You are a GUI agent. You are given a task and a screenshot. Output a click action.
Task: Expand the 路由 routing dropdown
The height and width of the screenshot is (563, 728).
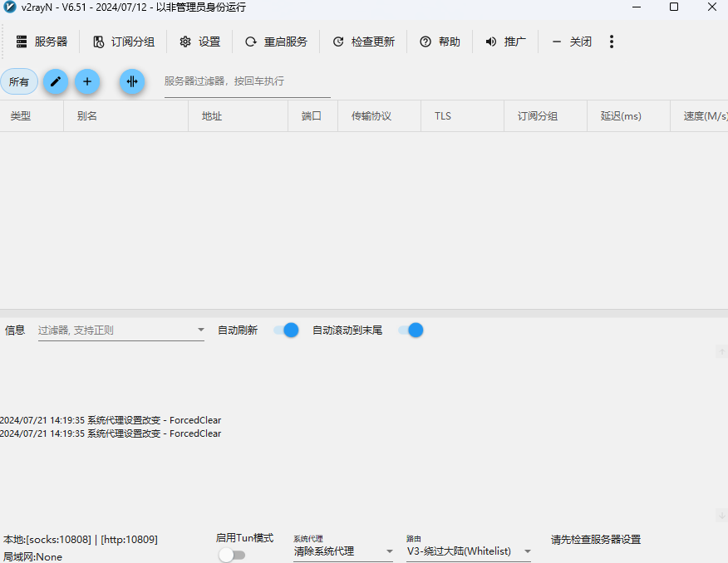point(527,551)
